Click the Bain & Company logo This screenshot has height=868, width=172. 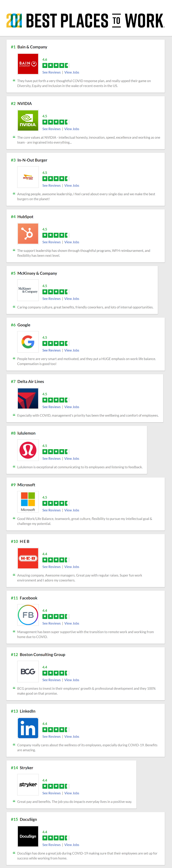coord(28,64)
